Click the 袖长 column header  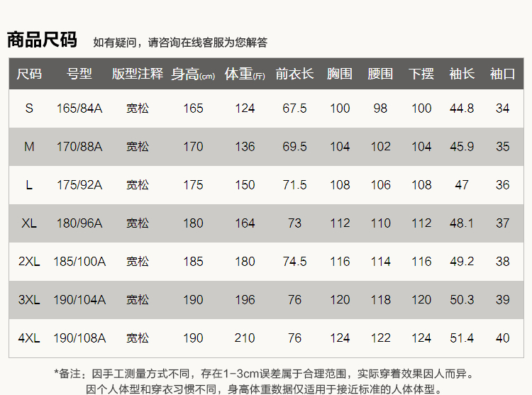(x=462, y=74)
